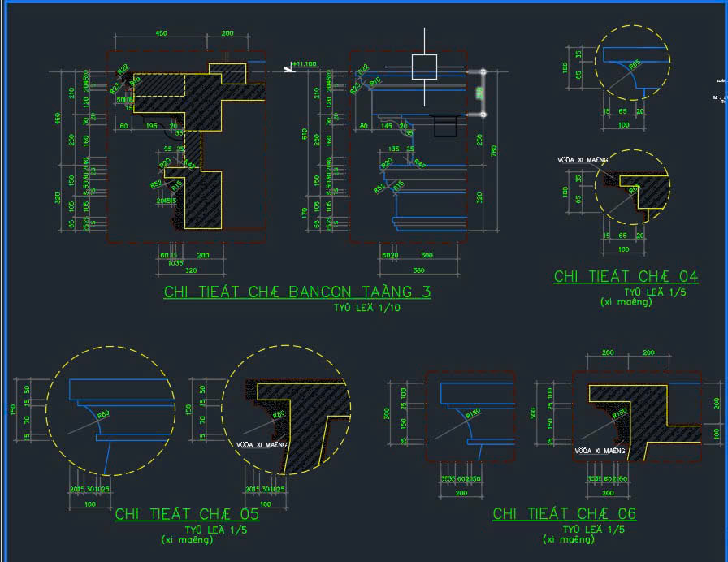Viewport: 728px width, 562px height.
Task: Select the R80 label in blue detail 05 outline
Action: click(x=103, y=414)
